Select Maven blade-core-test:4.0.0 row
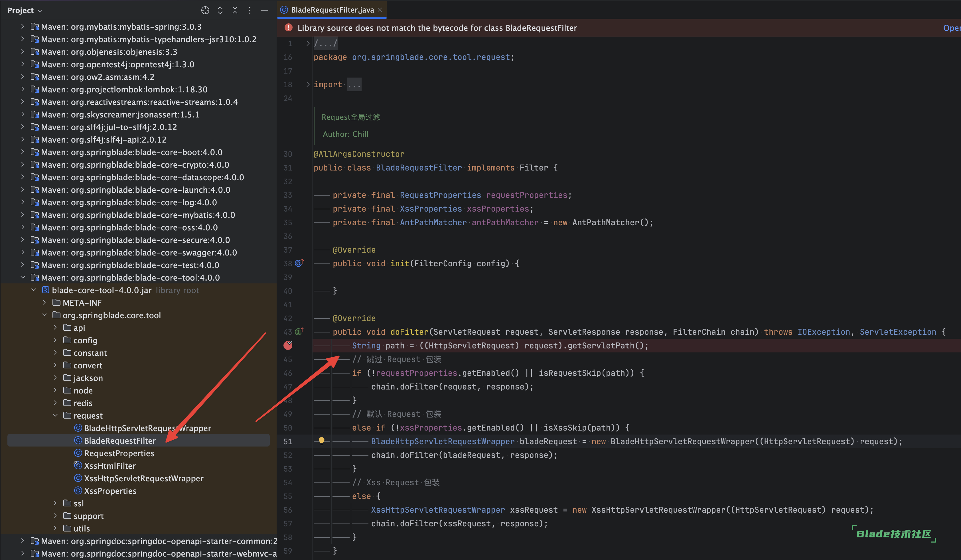The width and height of the screenshot is (961, 560). (x=138, y=265)
